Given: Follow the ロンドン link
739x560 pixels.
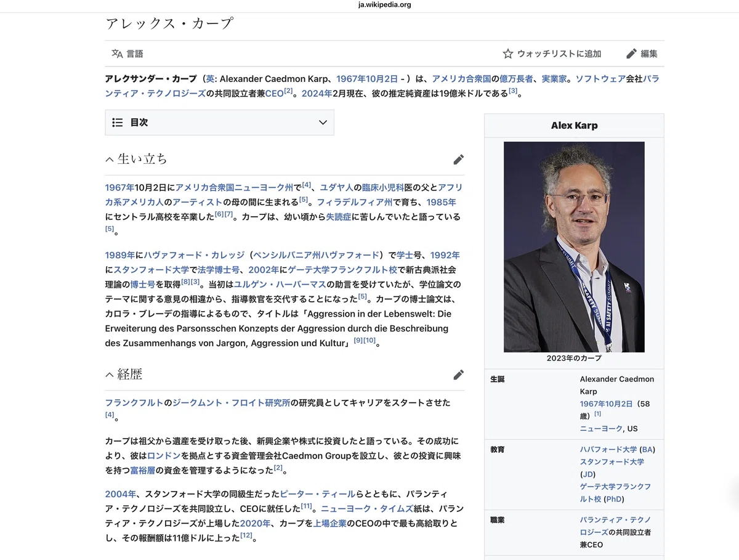Looking at the screenshot, I should [x=164, y=456].
